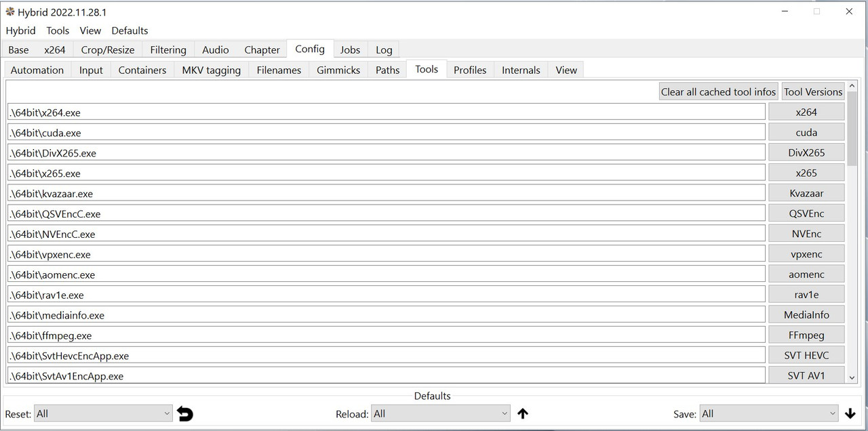Open the Filenames sub-tab

point(279,70)
